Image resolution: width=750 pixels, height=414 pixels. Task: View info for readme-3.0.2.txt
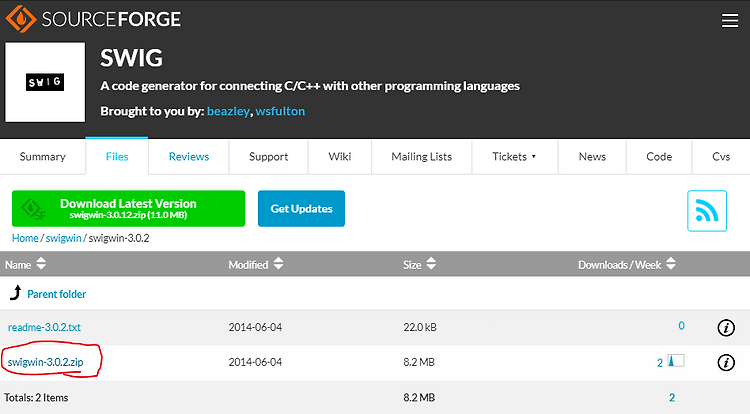(726, 328)
